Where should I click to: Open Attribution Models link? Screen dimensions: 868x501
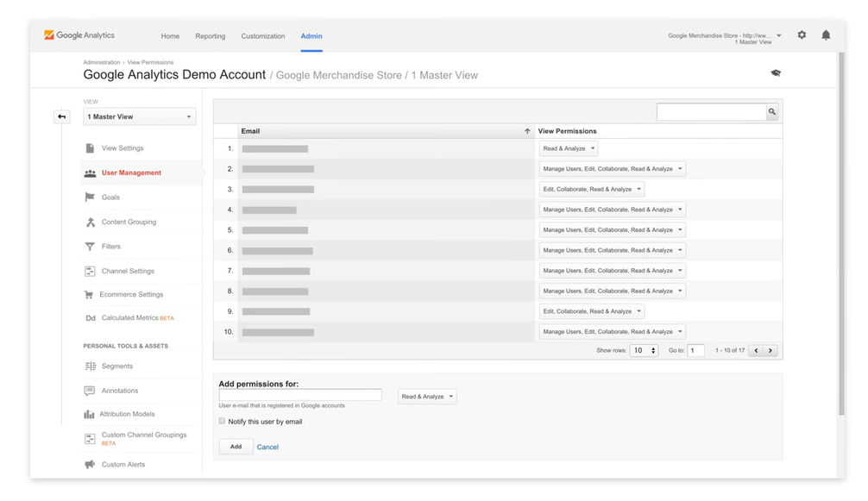tap(127, 414)
